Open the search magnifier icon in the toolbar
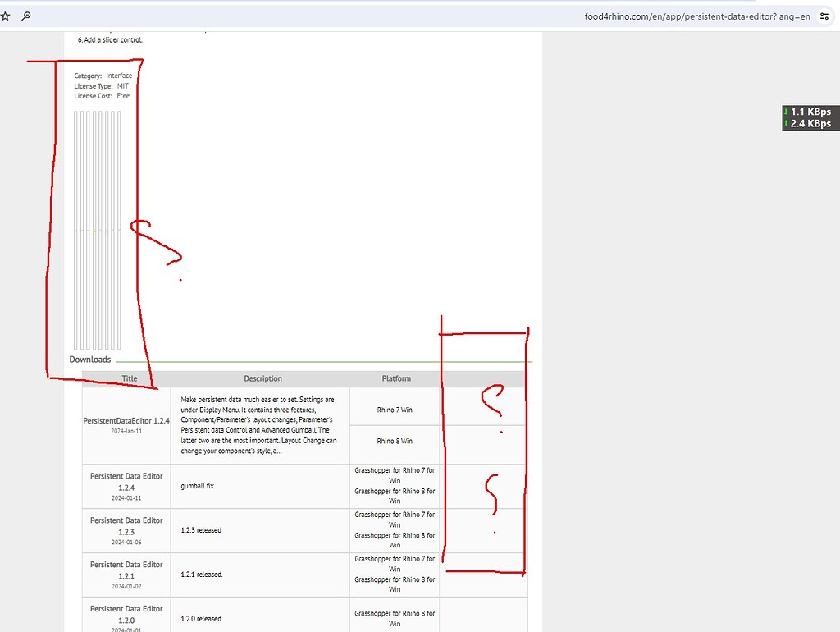 (25, 16)
